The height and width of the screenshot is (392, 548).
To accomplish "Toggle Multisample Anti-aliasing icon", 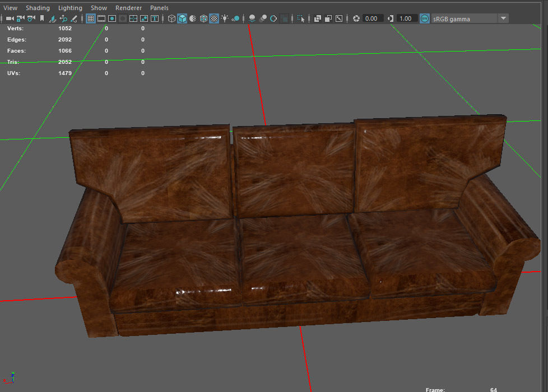I will 273,18.
